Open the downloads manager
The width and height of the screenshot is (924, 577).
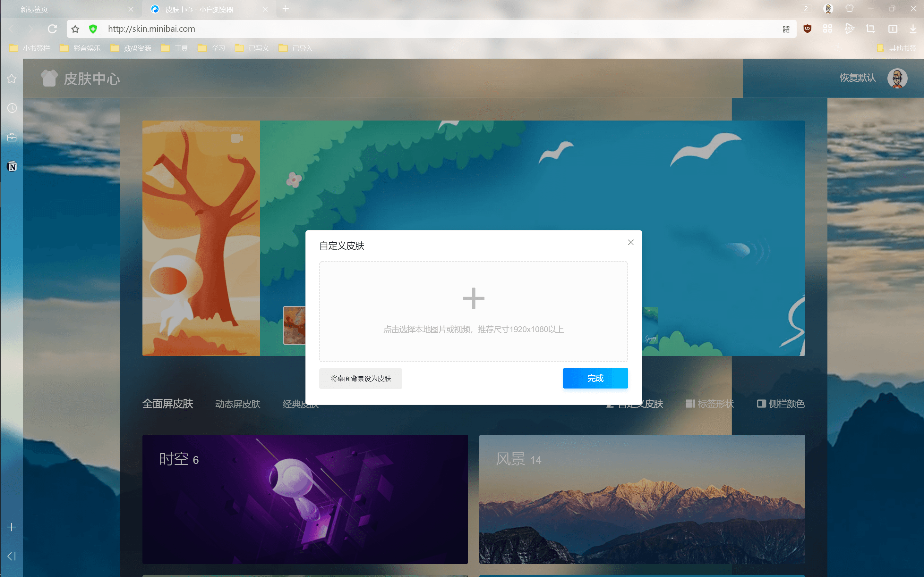tap(912, 29)
